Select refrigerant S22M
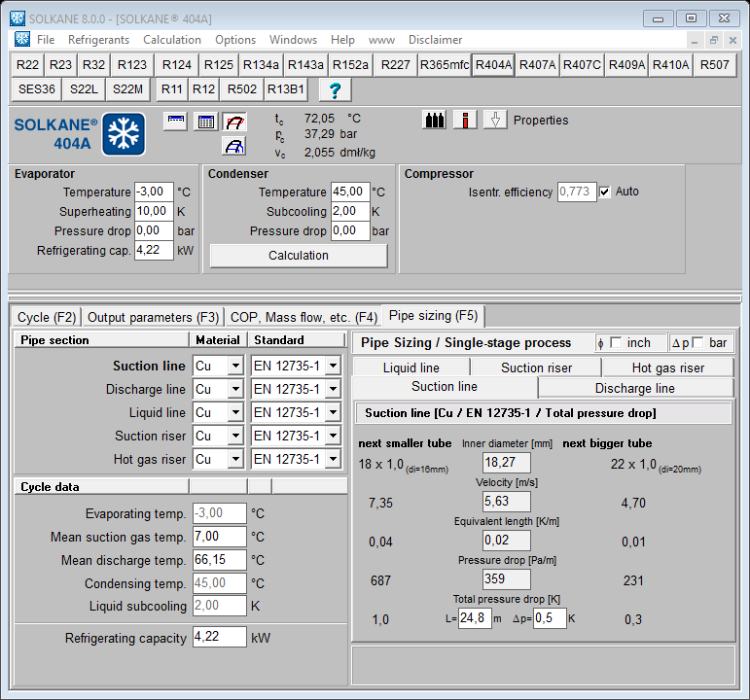The height and width of the screenshot is (700, 750). click(x=127, y=89)
